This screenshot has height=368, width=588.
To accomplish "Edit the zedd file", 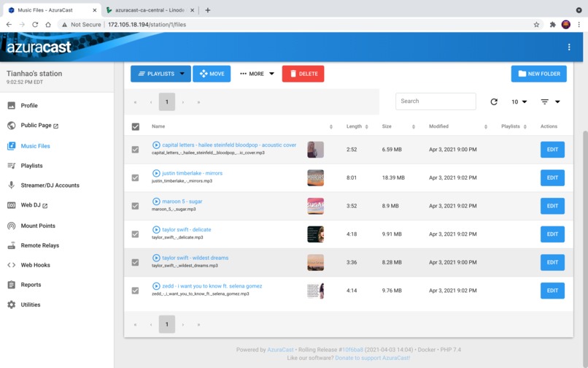I will click(552, 291).
